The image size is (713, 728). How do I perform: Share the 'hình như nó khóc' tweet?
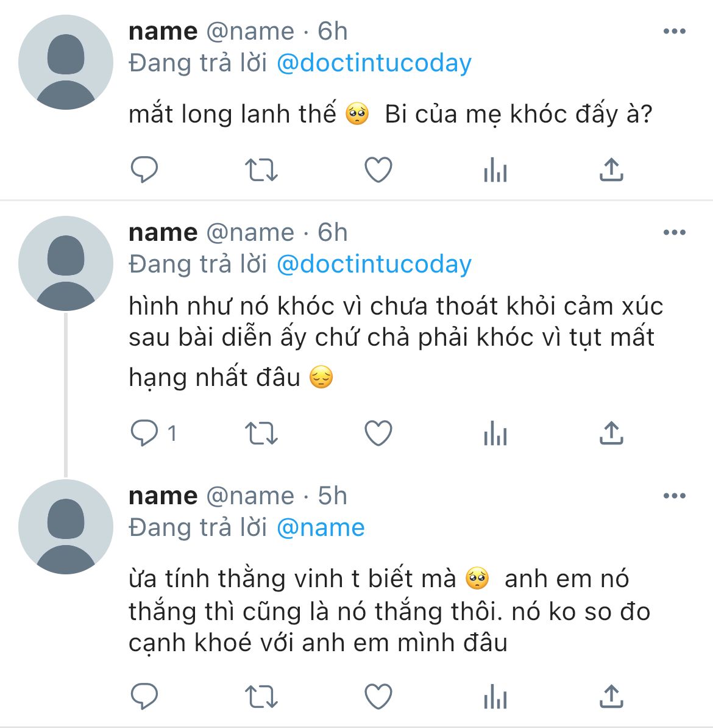click(x=611, y=434)
